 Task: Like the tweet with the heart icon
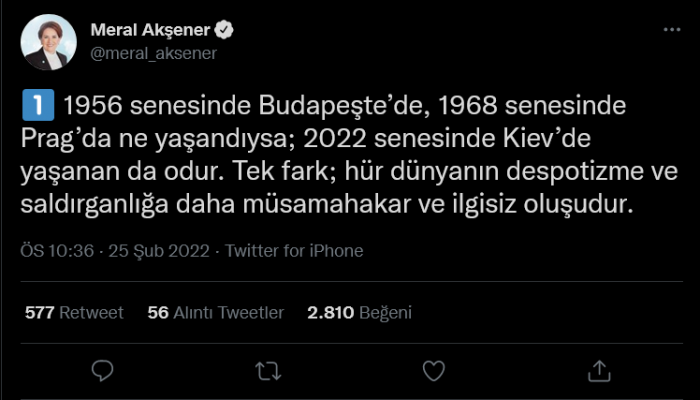point(433,371)
